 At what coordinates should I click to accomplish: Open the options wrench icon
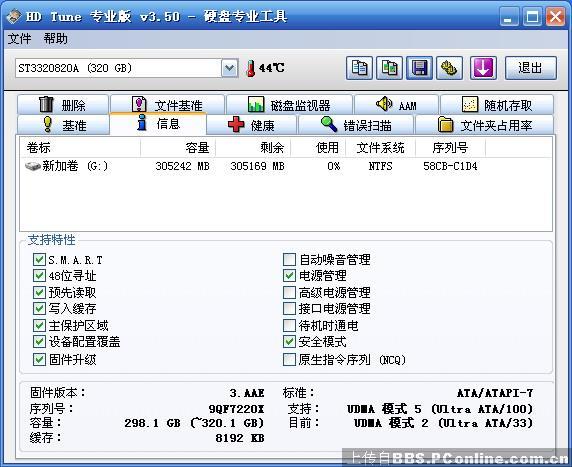tap(449, 68)
